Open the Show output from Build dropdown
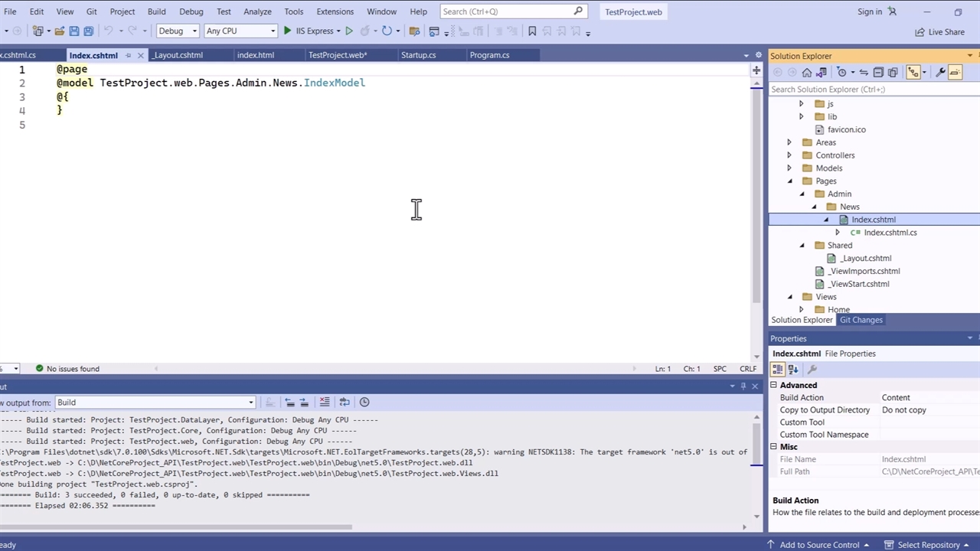Screen dimensions: 980x551 (x=155, y=403)
